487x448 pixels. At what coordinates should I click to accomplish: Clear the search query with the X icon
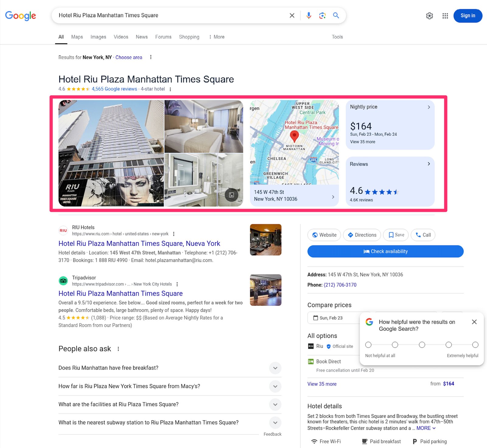tap(292, 15)
